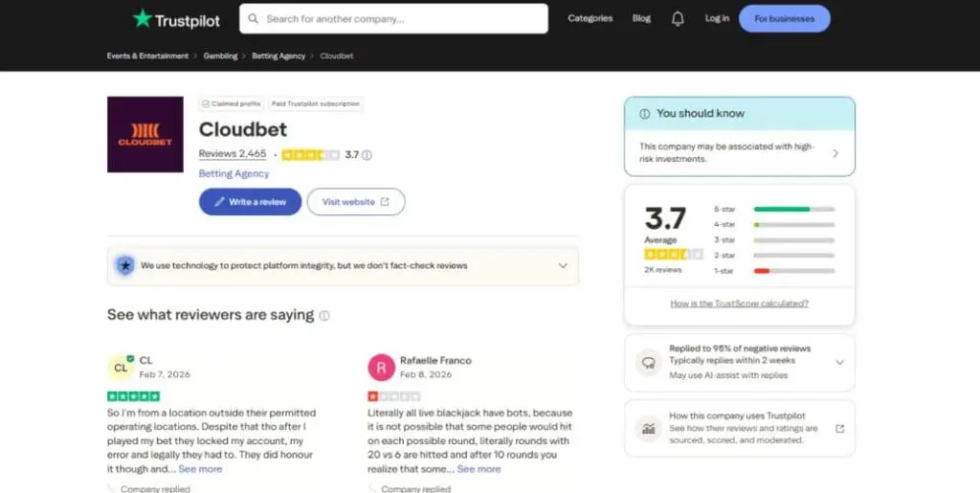Expand the high-risk investments warning

click(x=835, y=153)
